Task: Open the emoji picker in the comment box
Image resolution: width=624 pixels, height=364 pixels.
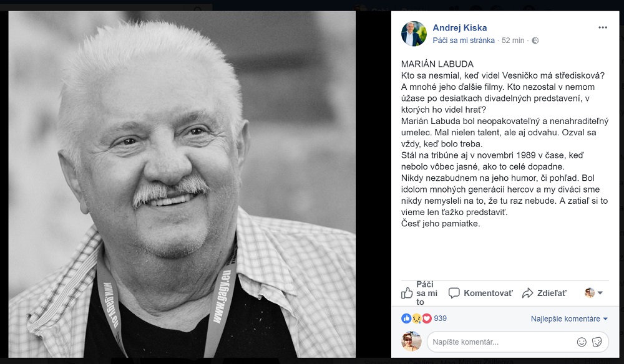Action: tap(582, 342)
